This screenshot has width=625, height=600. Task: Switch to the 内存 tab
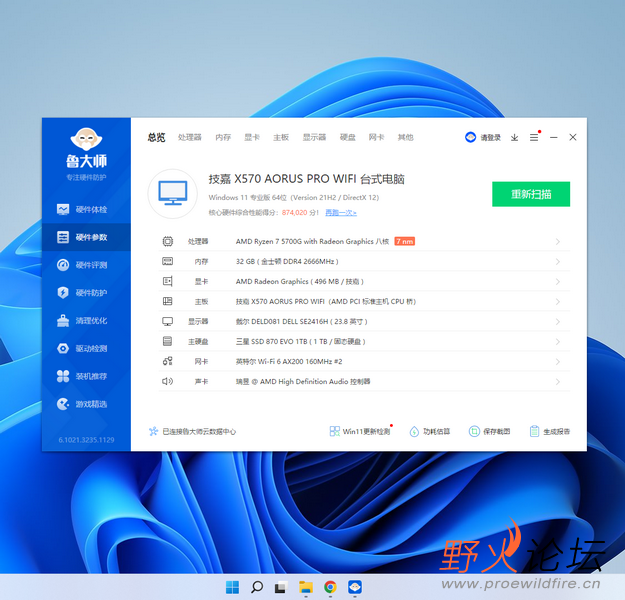point(223,138)
